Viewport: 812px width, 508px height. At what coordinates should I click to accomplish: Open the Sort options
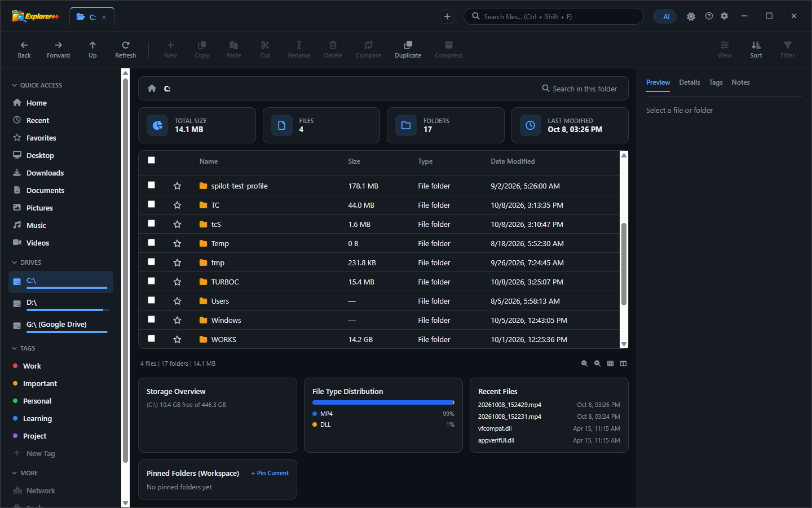756,50
